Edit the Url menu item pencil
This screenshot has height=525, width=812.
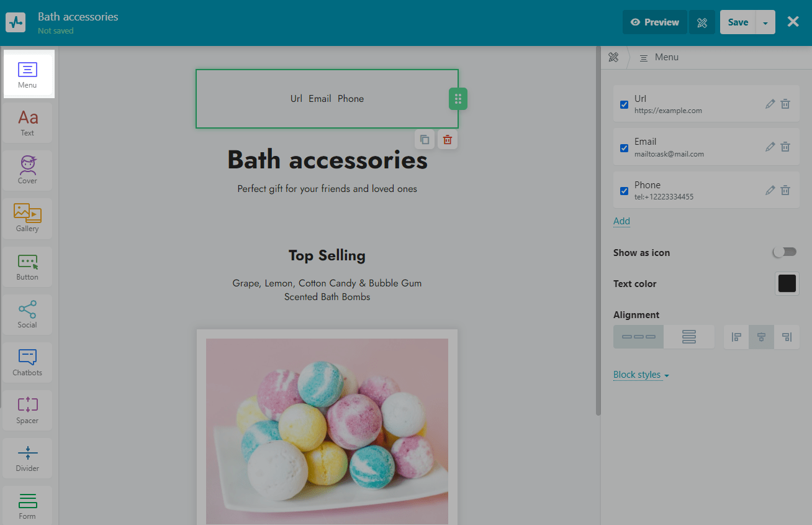(x=770, y=104)
